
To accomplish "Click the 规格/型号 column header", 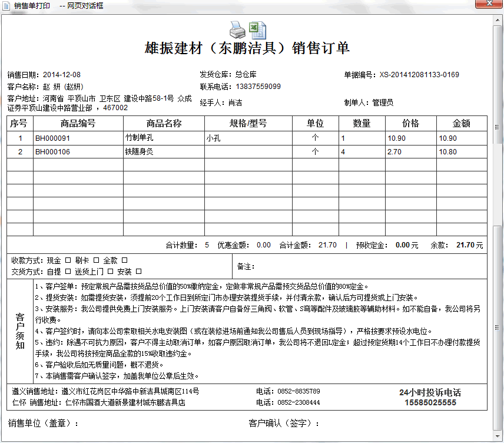I will (x=248, y=123).
